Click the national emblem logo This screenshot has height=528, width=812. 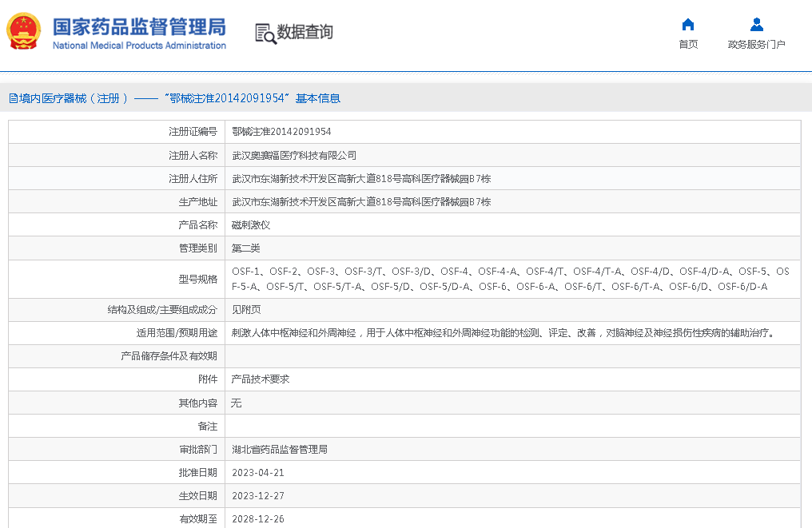coord(24,32)
